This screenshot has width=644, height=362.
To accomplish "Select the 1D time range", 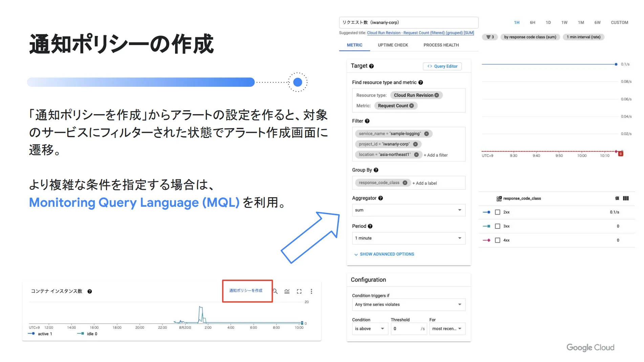I will click(x=548, y=23).
